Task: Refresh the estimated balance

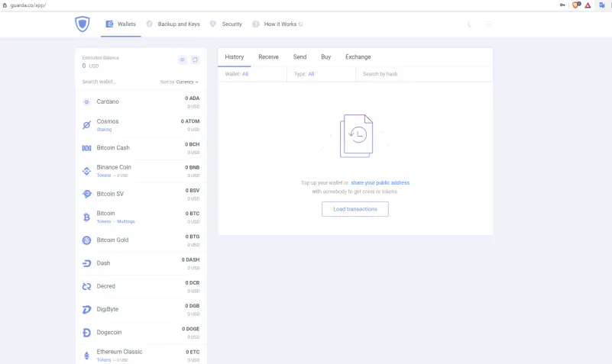Action: pyautogui.click(x=195, y=60)
